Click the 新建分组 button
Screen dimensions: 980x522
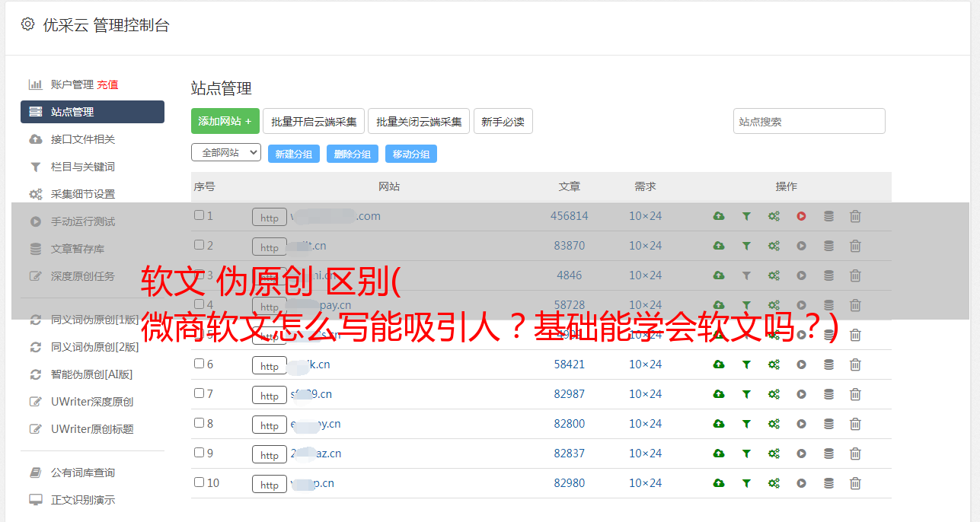294,154
